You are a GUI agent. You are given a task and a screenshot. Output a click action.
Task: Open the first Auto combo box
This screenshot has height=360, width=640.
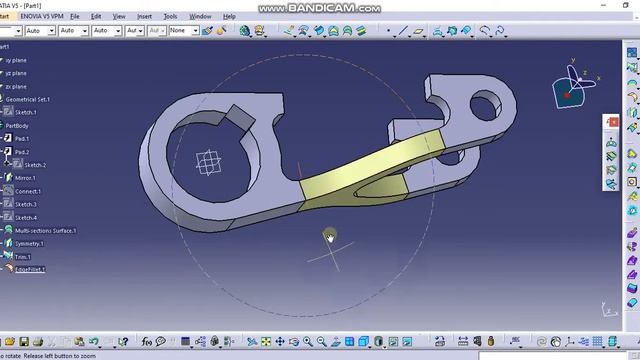40,31
